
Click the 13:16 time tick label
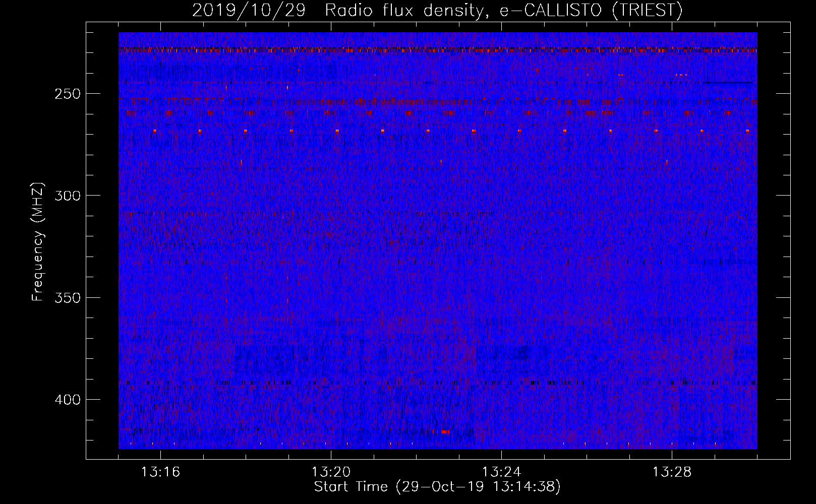coord(160,472)
